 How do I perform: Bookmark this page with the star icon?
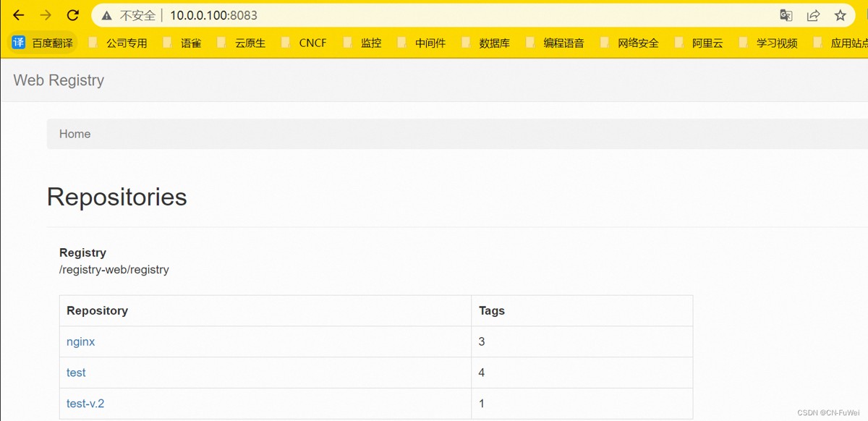coord(840,15)
